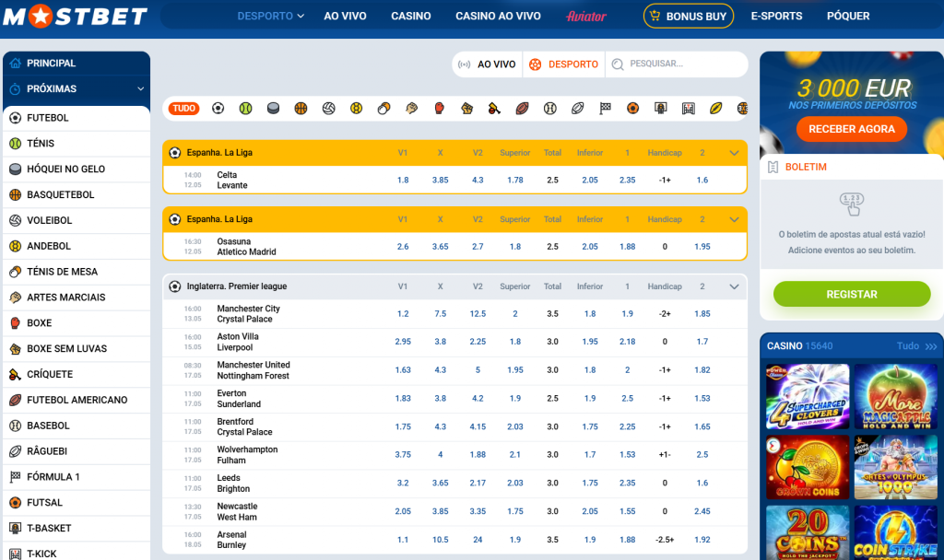Select the rugby ball icon in the filter row
This screenshot has height=560, width=944.
[577, 109]
